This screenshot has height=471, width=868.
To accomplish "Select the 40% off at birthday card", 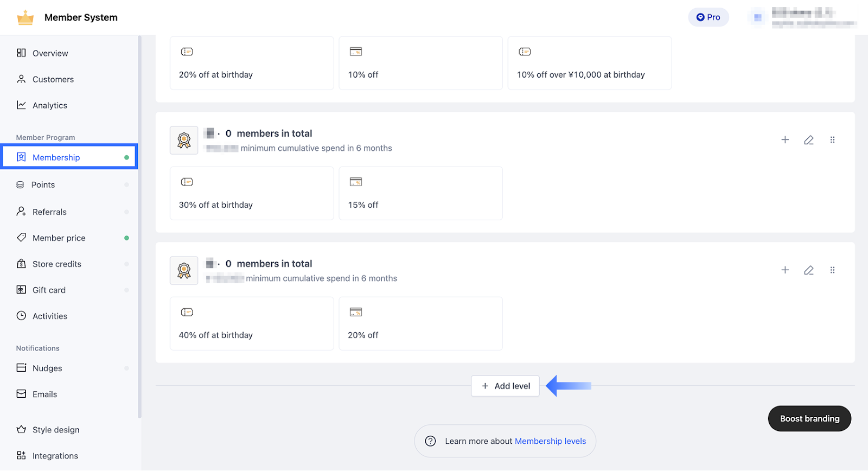I will [x=252, y=323].
